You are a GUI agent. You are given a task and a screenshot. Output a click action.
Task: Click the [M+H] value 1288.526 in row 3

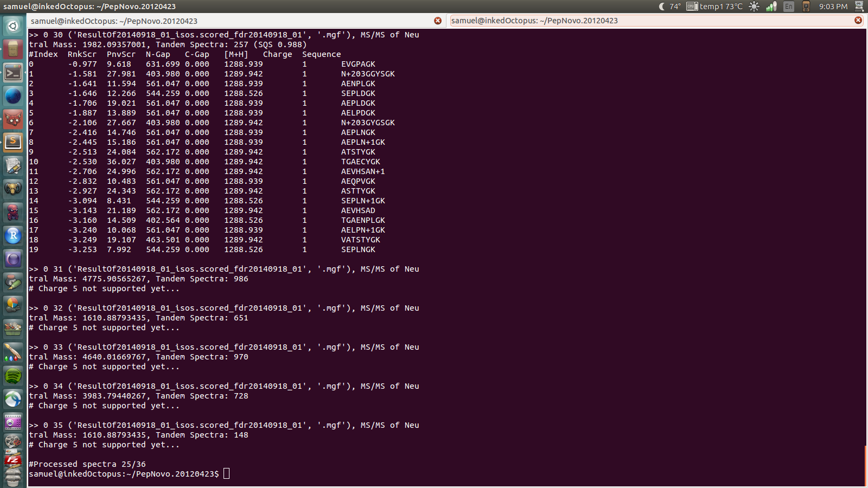click(x=244, y=93)
